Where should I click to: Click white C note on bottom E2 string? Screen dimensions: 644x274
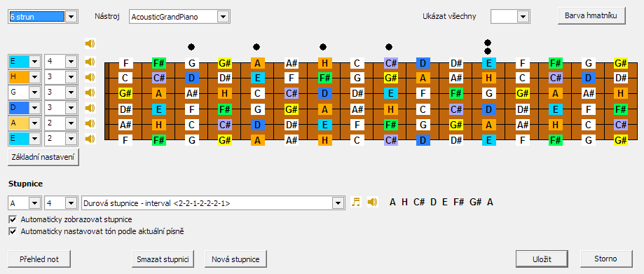click(x=357, y=139)
